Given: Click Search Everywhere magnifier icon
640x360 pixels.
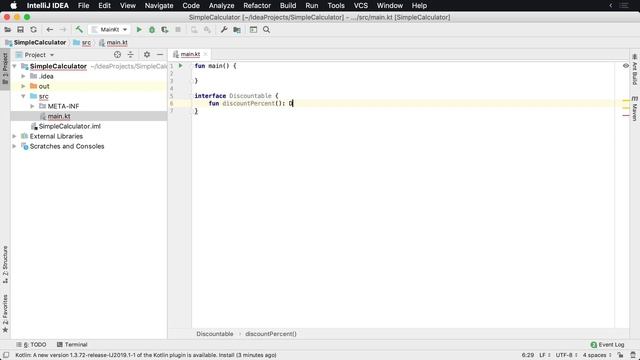Looking at the screenshot, I should point(267,30).
